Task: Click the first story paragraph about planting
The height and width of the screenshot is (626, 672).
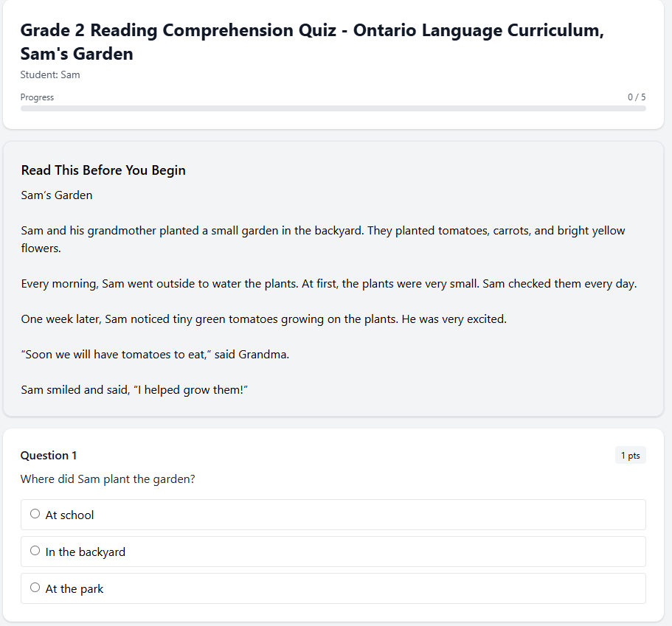Action: point(322,239)
